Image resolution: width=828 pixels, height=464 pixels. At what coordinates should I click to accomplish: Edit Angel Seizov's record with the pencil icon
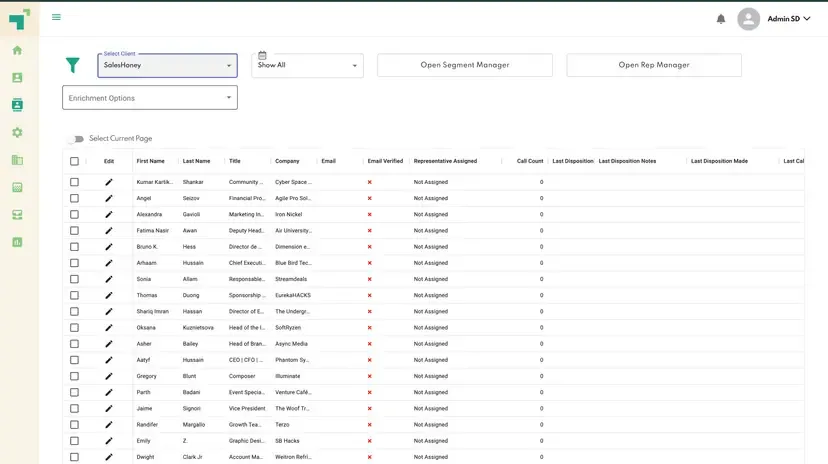click(x=109, y=198)
